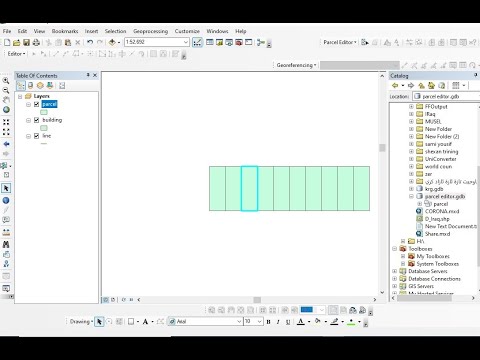
Task: Select the Select Elements arrow tool in the left toolbar
Action: pyautogui.click(x=6, y=188)
